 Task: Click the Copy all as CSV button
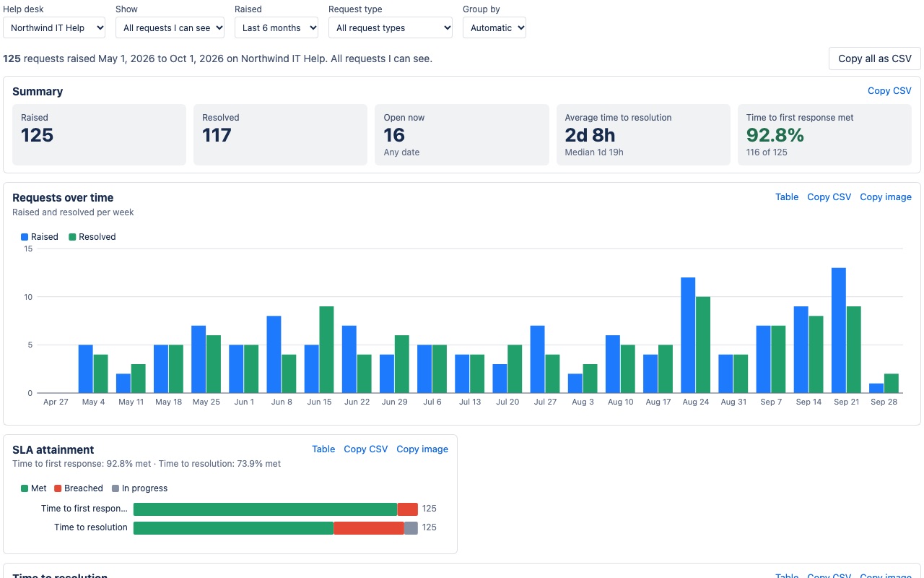(875, 59)
